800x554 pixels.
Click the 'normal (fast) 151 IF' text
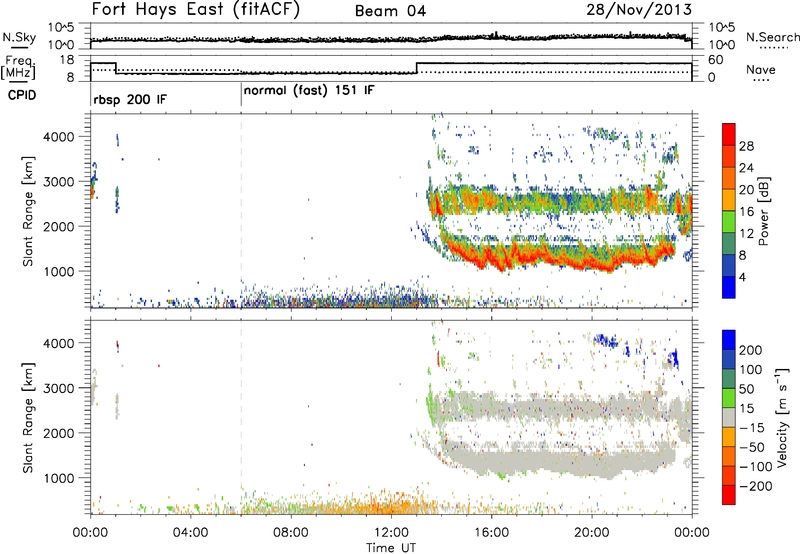coord(309,91)
